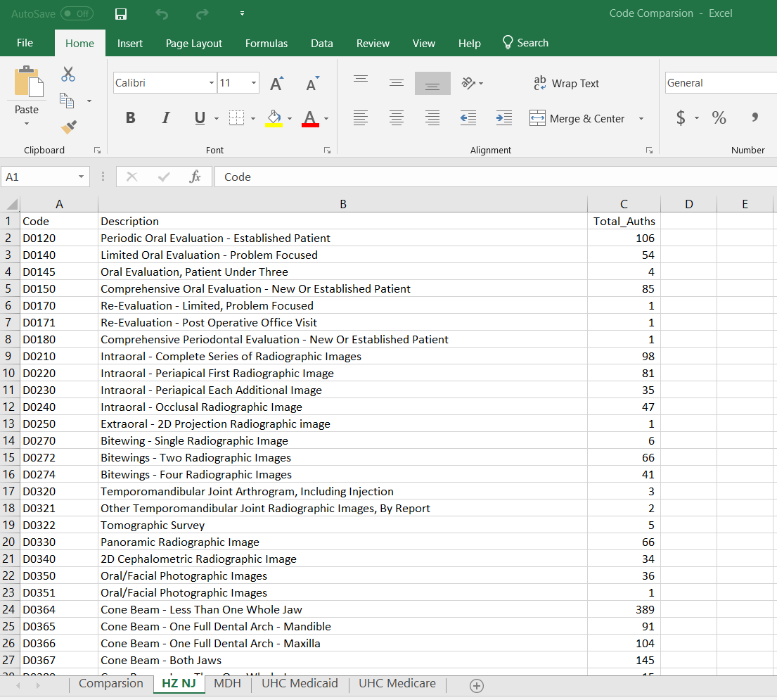Screen dimensions: 777x700
Task: Undo the last action
Action: pos(161,13)
